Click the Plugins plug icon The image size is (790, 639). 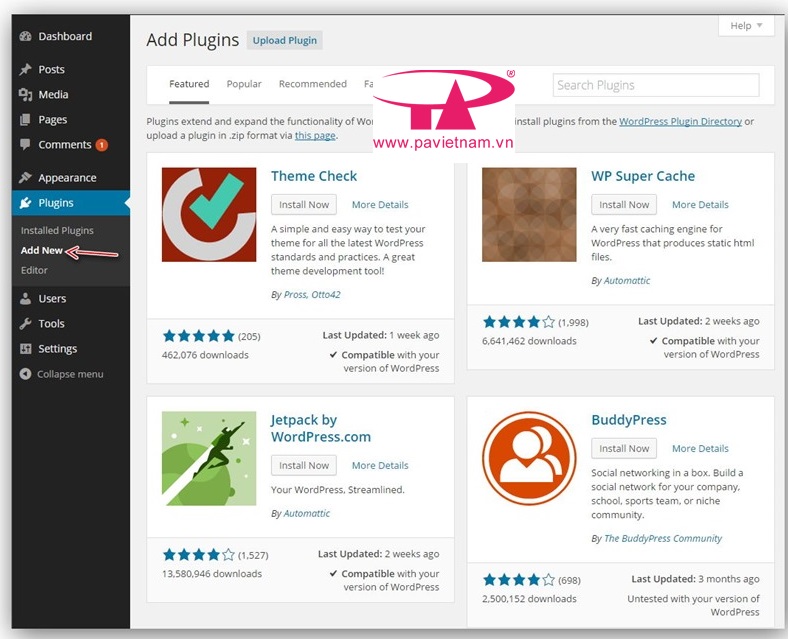click(25, 203)
